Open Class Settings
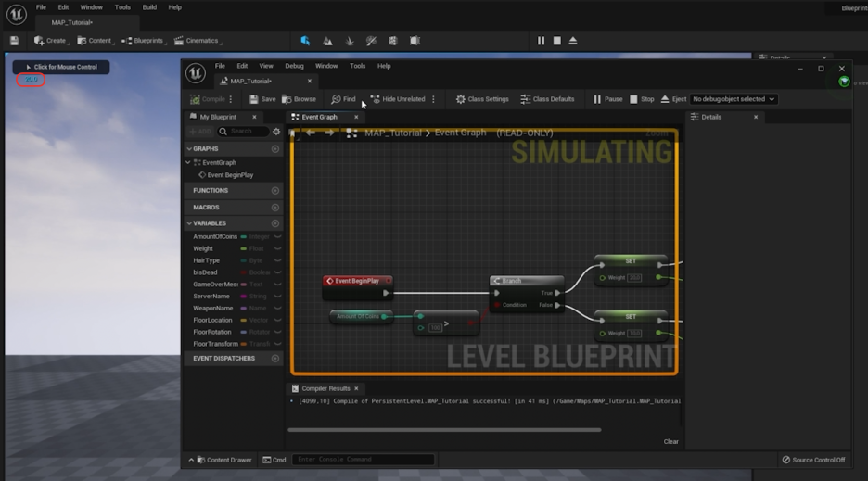The height and width of the screenshot is (481, 868). point(482,99)
